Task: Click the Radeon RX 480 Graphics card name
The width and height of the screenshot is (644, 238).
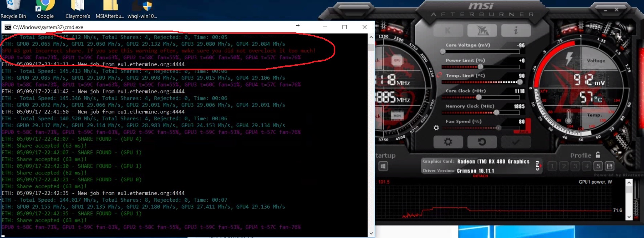Action: pos(493,161)
